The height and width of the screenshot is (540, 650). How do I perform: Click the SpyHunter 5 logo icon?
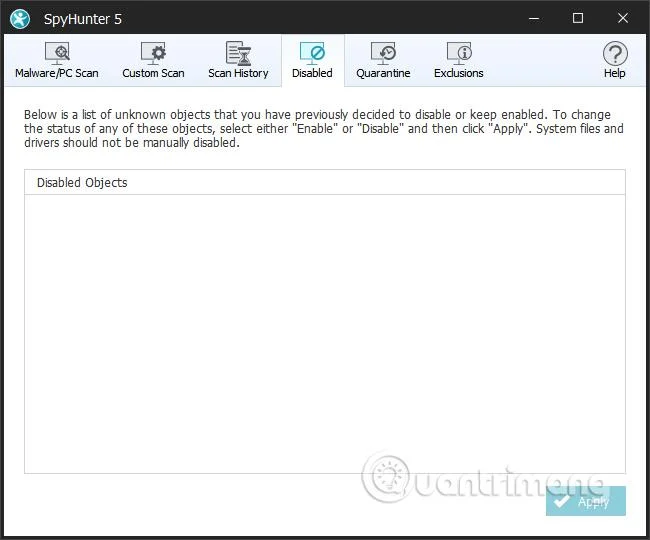tap(20, 19)
